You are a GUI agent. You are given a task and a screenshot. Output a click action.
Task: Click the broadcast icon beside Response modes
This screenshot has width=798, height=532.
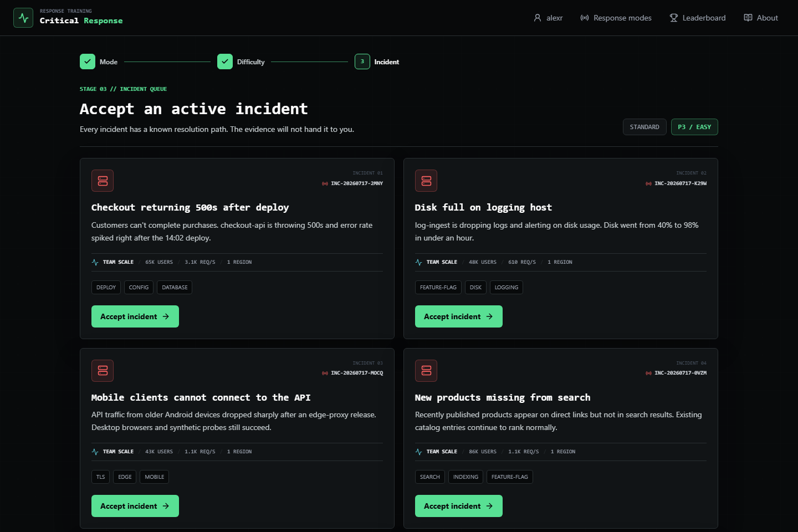coord(585,18)
